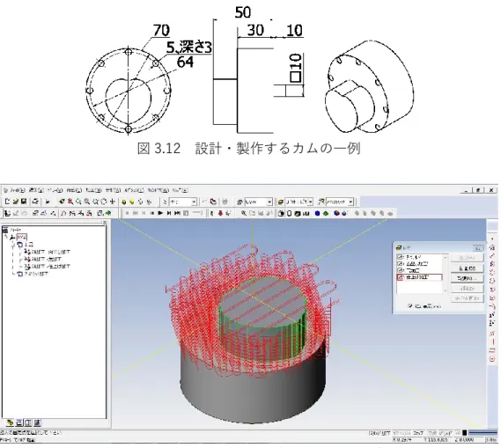Toggle the 荒取り加工 layer checkbox
Screen dimensions: 501x448
point(400,264)
